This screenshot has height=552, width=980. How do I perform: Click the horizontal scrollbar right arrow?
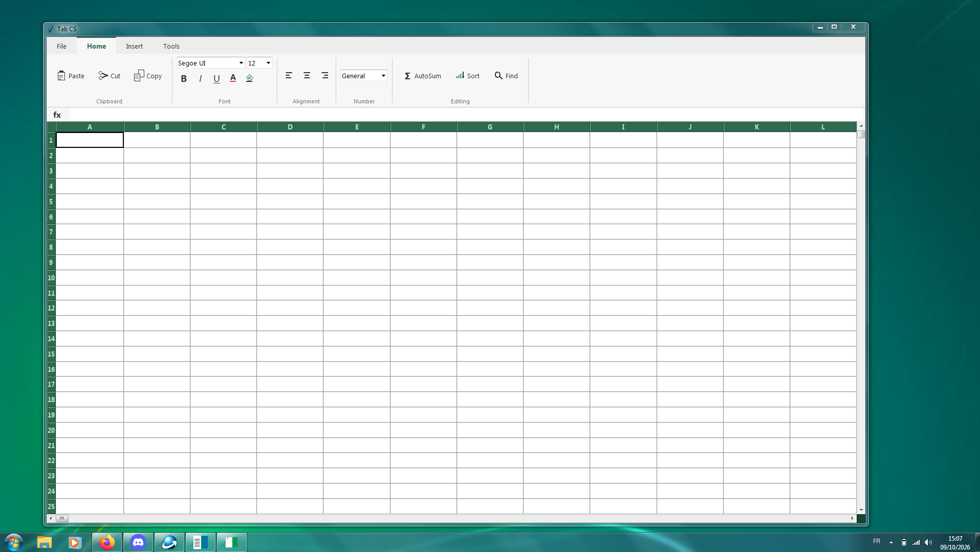[853, 518]
